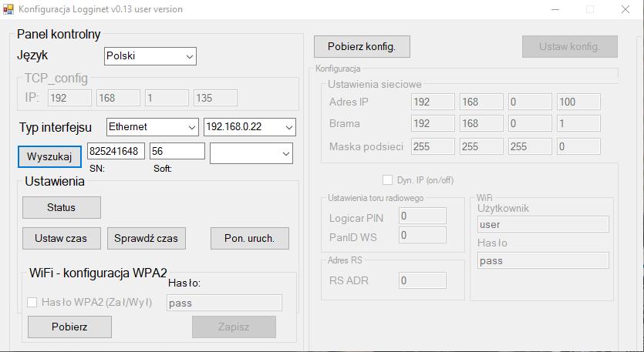Open the empty dropdown next to Soft field
Viewport: 644px width, 352px height.
click(251, 153)
